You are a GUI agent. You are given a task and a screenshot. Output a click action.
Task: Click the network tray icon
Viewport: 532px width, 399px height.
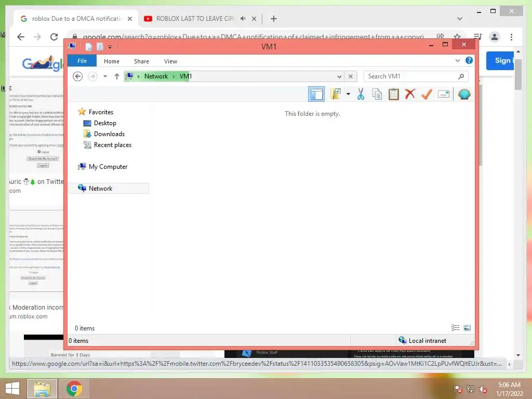(471, 389)
